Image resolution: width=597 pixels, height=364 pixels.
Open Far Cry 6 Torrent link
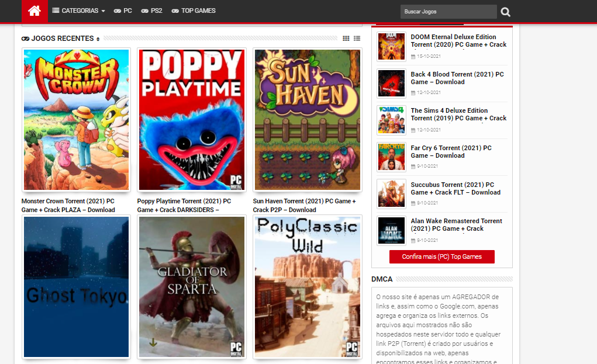pyautogui.click(x=451, y=152)
